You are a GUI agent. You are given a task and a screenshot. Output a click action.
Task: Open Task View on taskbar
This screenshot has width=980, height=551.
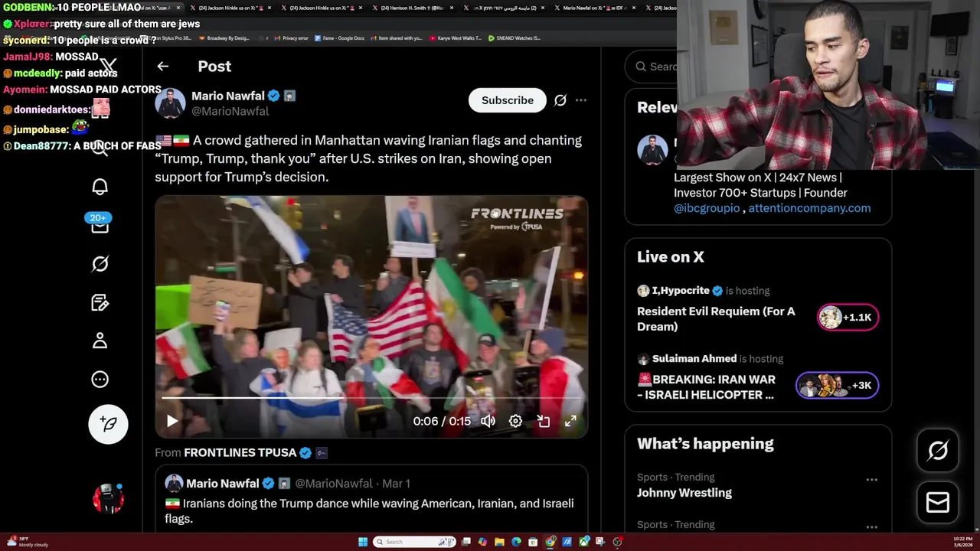(x=465, y=542)
